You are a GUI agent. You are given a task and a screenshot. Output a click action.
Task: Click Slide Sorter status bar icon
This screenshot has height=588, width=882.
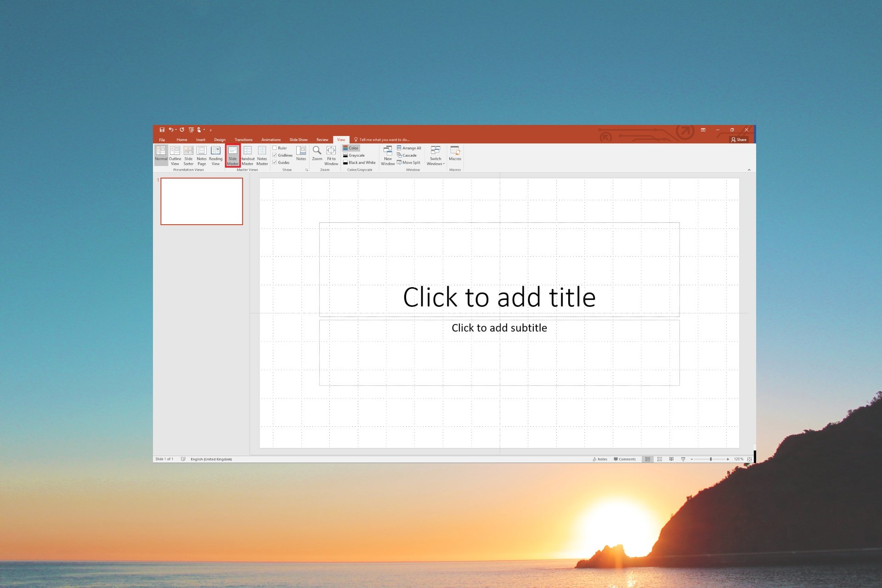pos(660,459)
